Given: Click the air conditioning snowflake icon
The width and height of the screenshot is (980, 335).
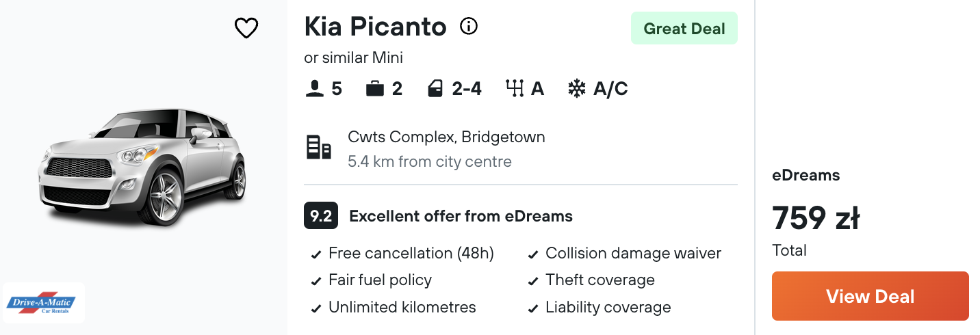Looking at the screenshot, I should 577,89.
